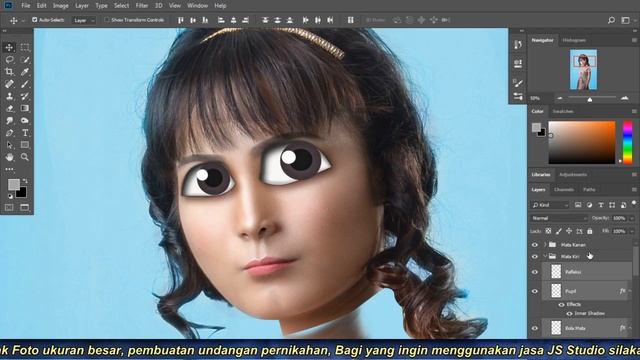Select the Gradient tool

coord(25,109)
